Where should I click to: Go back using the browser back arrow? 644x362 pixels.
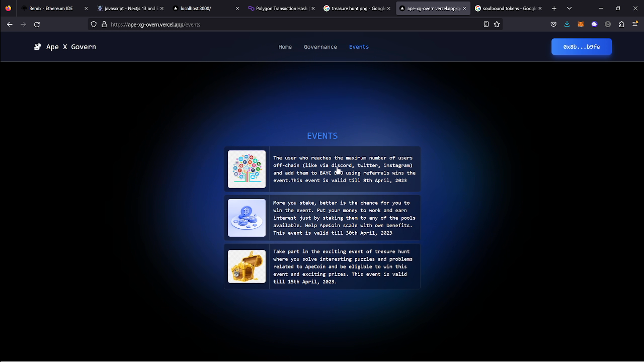click(x=10, y=24)
